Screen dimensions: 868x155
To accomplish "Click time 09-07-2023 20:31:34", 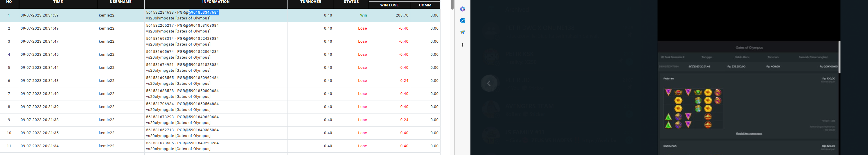I will click(x=39, y=146).
